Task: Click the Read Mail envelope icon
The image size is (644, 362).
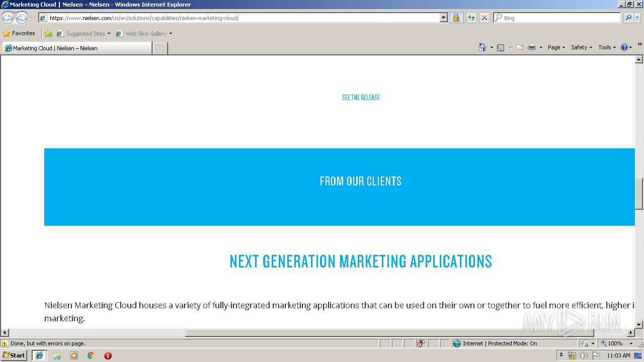Action: [x=520, y=47]
